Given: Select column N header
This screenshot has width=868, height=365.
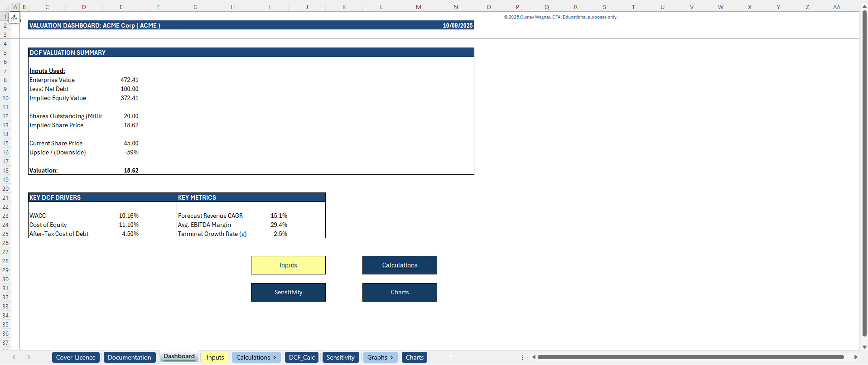Looking at the screenshot, I should click(x=455, y=7).
